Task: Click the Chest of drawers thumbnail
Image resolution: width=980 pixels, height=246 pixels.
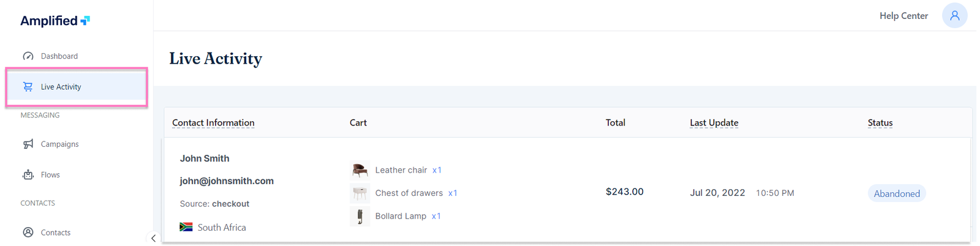Action: point(360,193)
